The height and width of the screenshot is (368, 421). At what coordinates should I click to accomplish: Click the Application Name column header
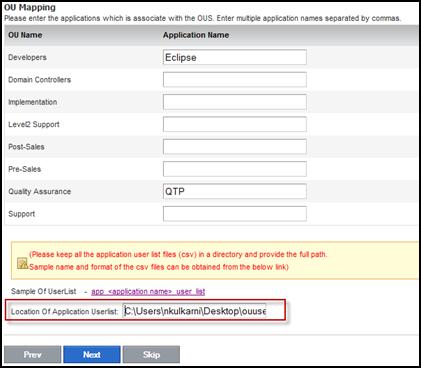coord(196,35)
